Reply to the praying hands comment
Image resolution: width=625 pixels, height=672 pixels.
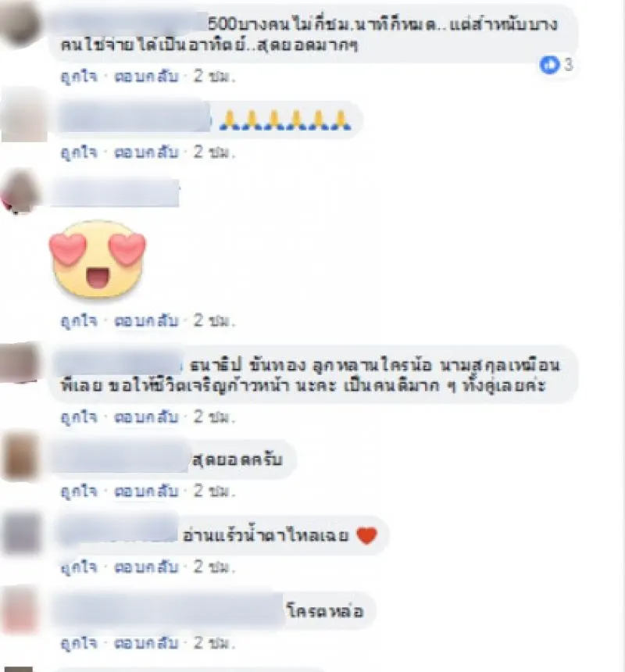(x=146, y=152)
